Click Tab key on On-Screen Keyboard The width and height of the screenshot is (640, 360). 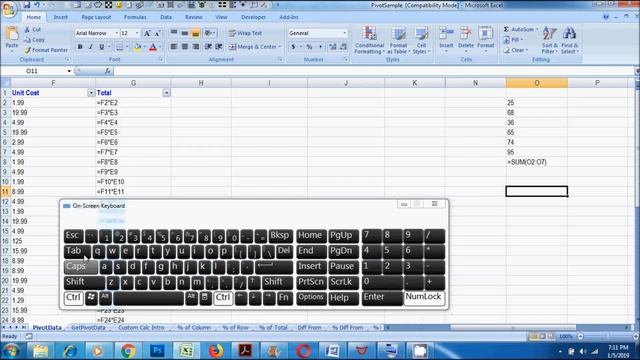78,251
